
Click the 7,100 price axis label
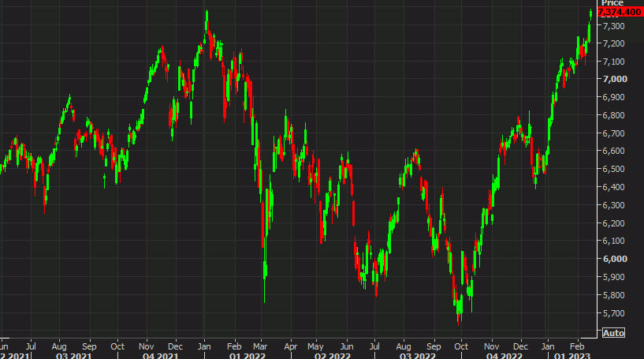click(614, 62)
